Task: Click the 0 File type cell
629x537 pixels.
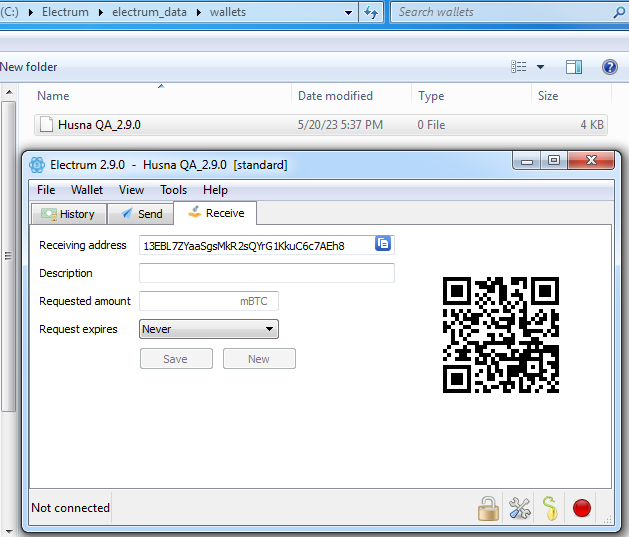Action: coord(431,125)
